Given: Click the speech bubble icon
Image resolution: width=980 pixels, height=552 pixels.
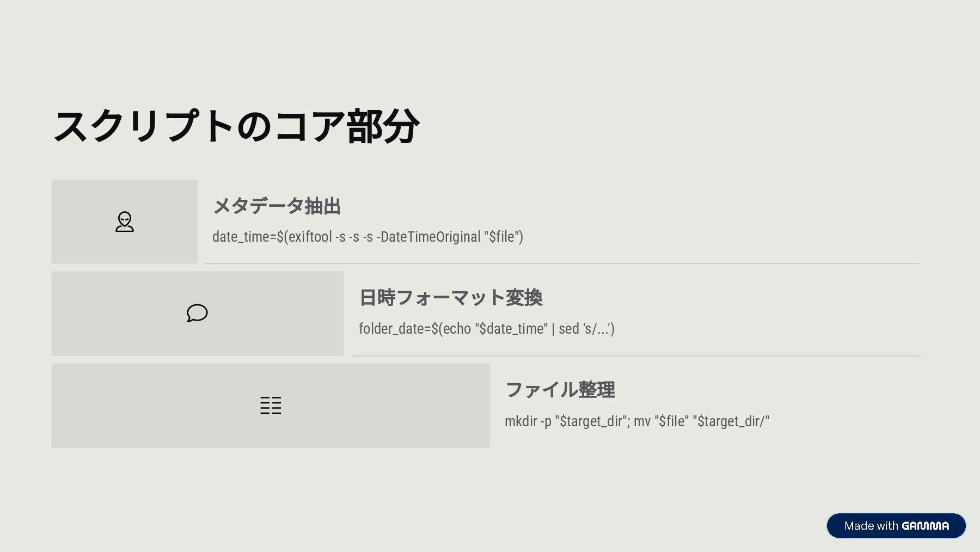Looking at the screenshot, I should point(197,313).
